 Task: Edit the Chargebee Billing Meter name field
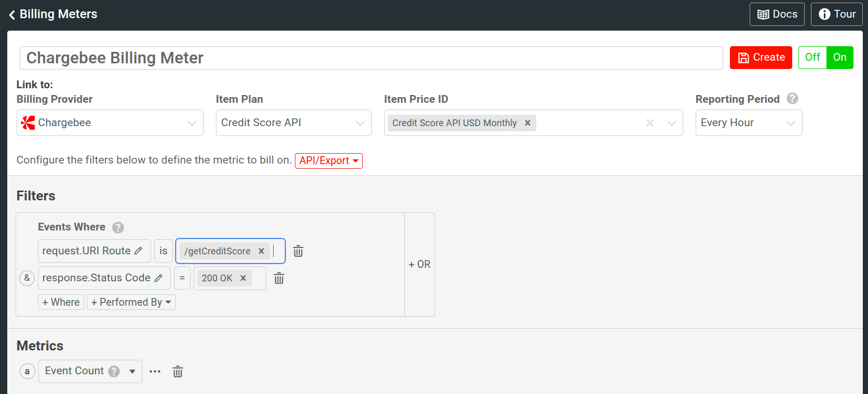tap(371, 58)
